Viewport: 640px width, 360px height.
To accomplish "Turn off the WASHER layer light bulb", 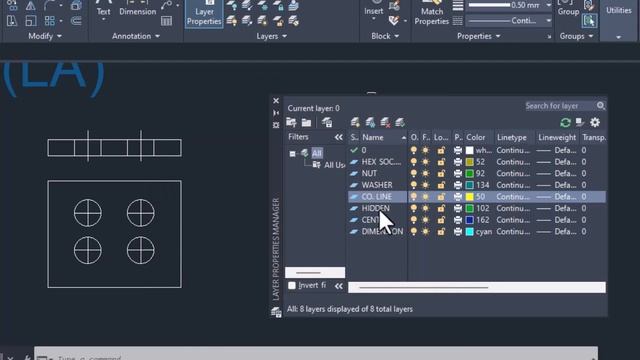I will click(x=414, y=185).
